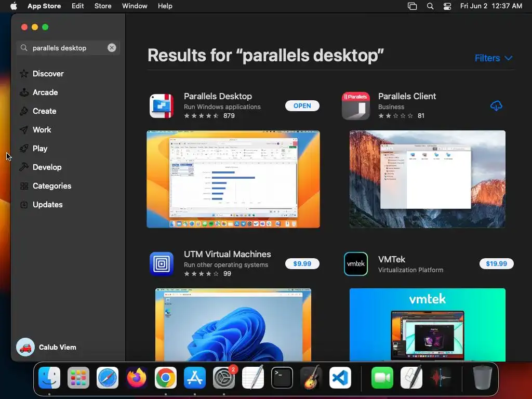Click the Stage Manager icon in menu bar
Image resolution: width=532 pixels, height=399 pixels.
pos(412,6)
